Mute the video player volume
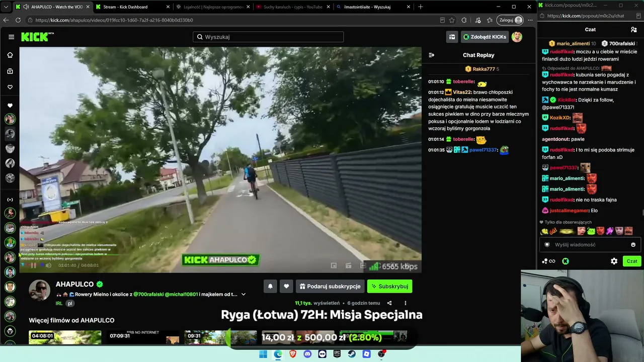Viewport: 644px width, 362px height. 49,265
